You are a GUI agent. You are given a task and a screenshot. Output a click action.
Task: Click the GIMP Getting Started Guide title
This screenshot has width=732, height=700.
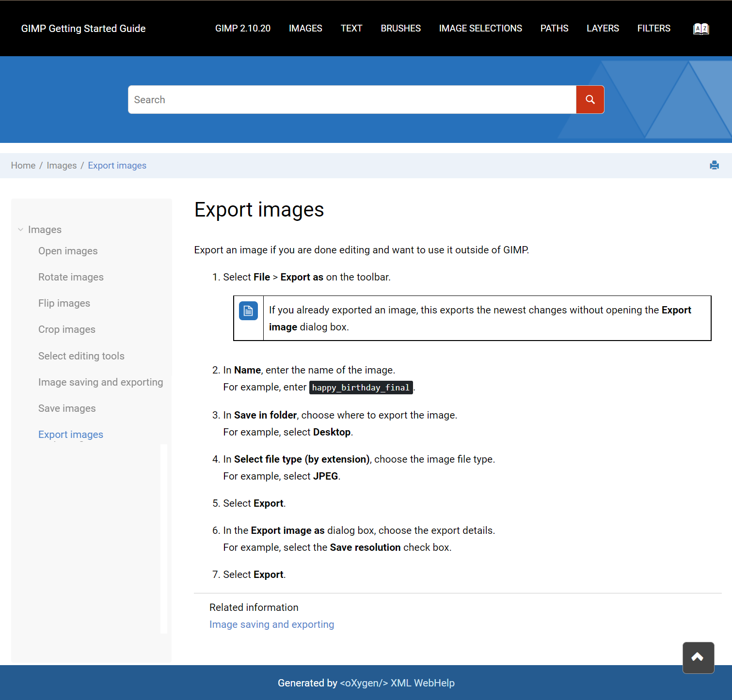tap(83, 29)
